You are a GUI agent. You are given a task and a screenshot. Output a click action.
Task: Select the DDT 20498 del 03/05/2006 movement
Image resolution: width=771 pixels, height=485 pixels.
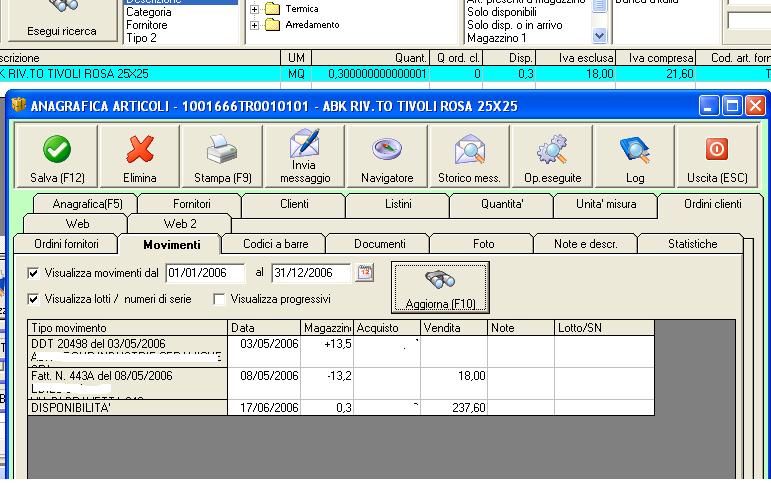[x=127, y=351]
